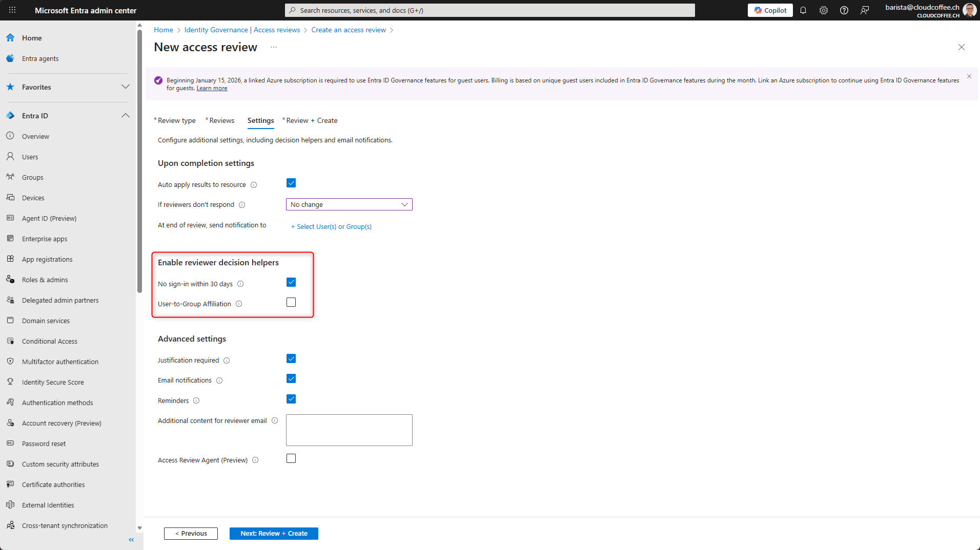
Task: Collapse the sidebar with double-chevron icon
Action: tap(131, 540)
